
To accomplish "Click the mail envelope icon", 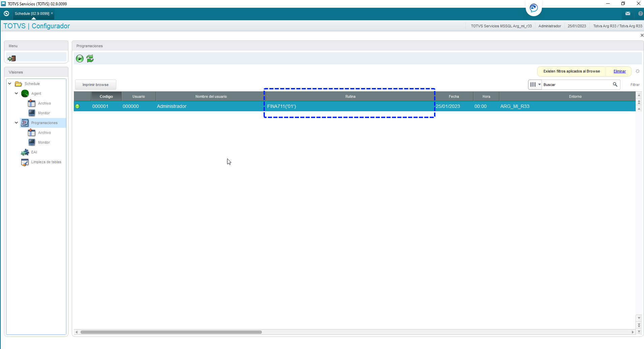I will pos(627,13).
